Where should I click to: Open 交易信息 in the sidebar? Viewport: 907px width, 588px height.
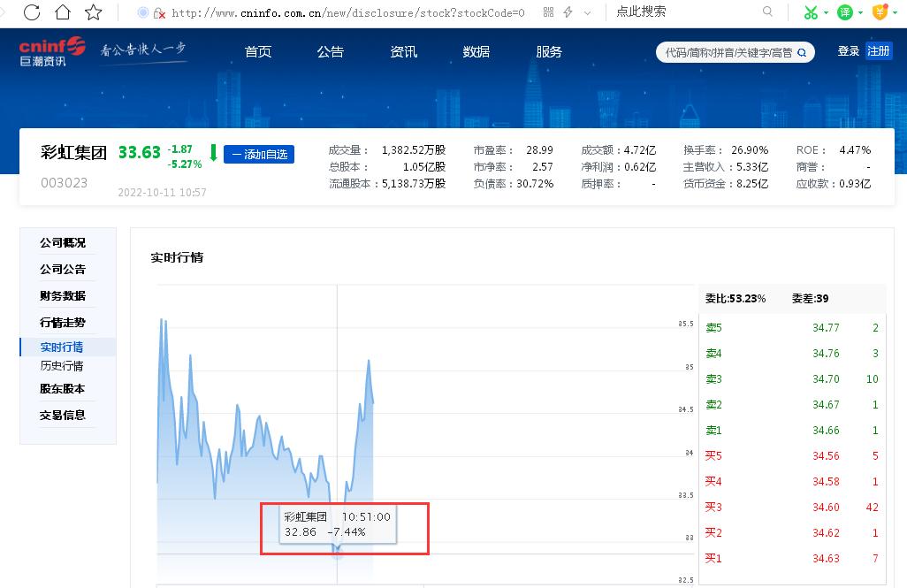63,415
